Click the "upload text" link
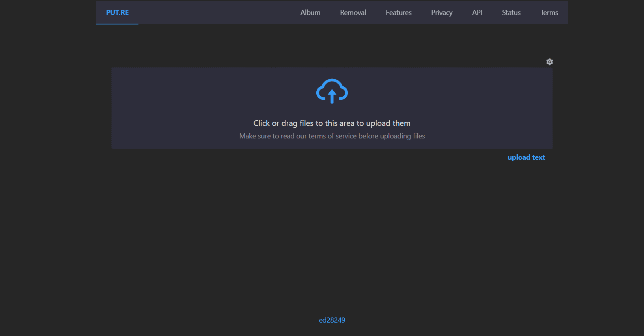 point(526,157)
